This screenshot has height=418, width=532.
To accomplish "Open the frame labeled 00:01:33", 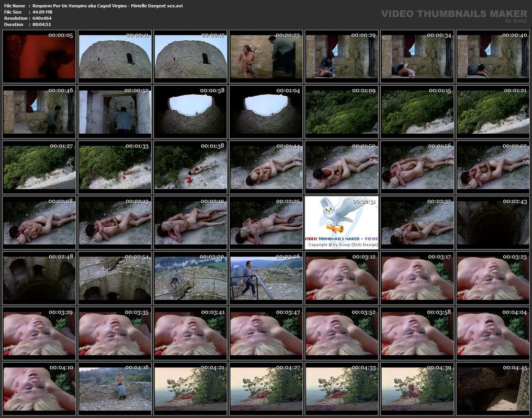I will pos(115,167).
